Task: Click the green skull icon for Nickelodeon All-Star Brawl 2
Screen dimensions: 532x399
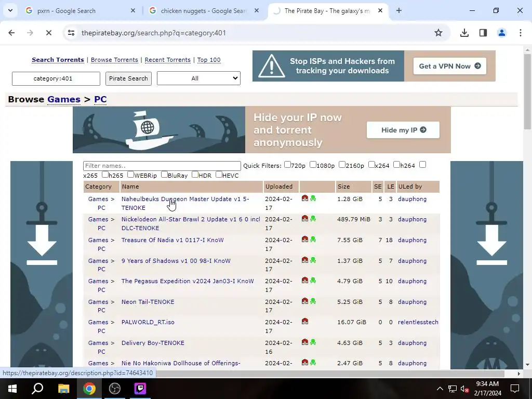Action: [313, 219]
